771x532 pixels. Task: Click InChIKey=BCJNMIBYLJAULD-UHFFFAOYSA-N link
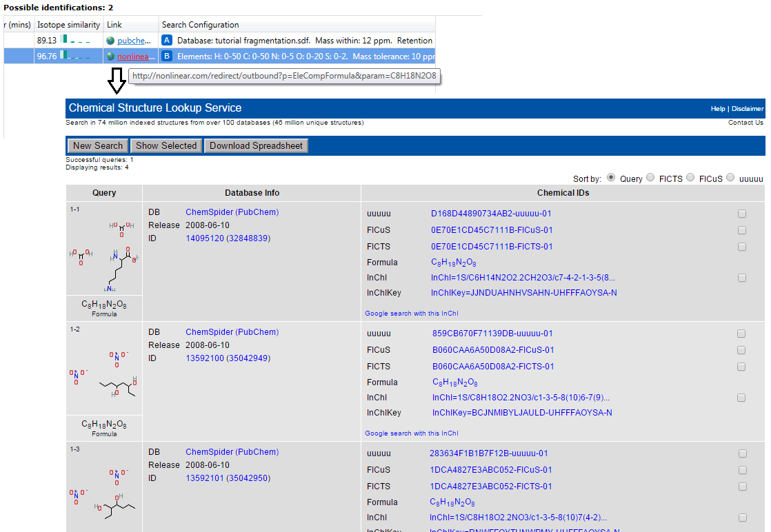(x=522, y=413)
